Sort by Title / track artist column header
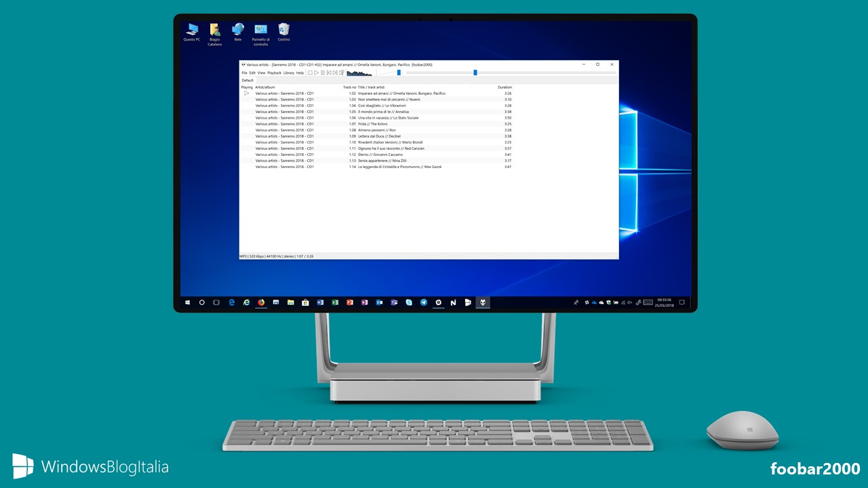Screen dimensions: 868x488 371,87
